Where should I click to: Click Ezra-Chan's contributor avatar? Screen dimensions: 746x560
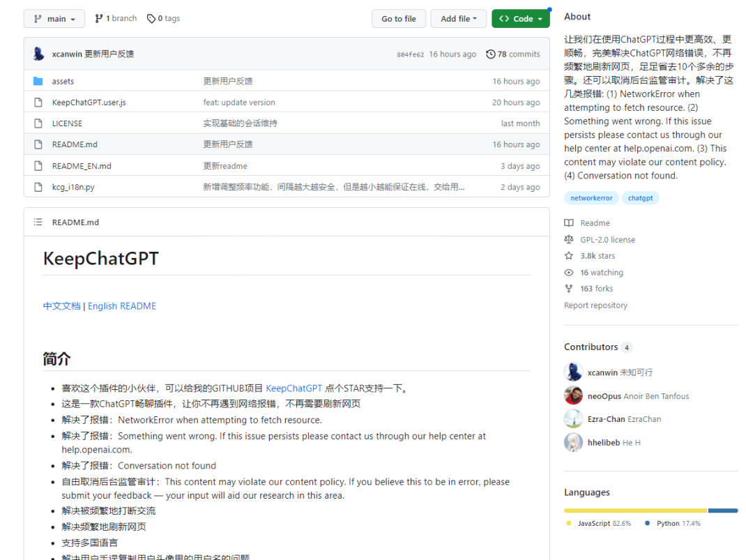coord(573,418)
